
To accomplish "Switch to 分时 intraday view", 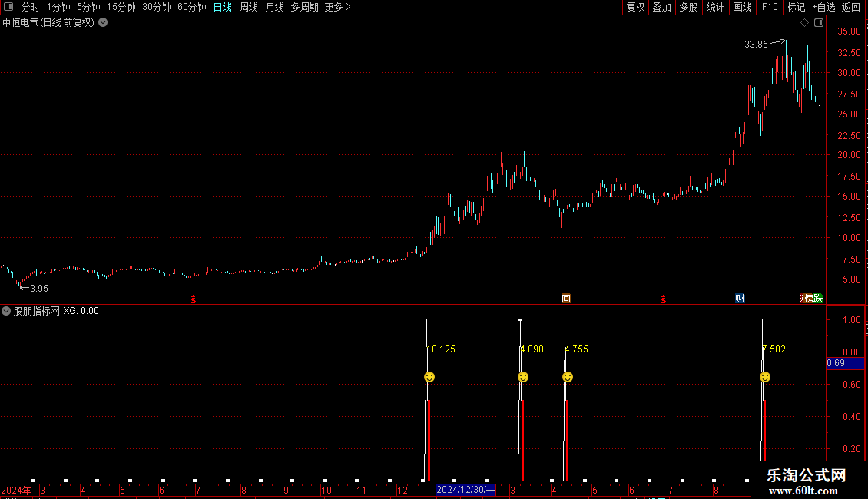I will pyautogui.click(x=31, y=7).
